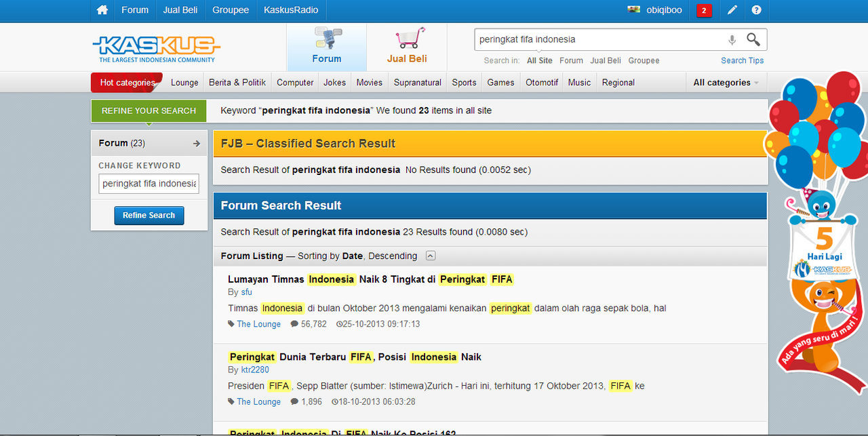Click Forum in the top navigation bar
This screenshot has height=436, width=868.
(135, 10)
